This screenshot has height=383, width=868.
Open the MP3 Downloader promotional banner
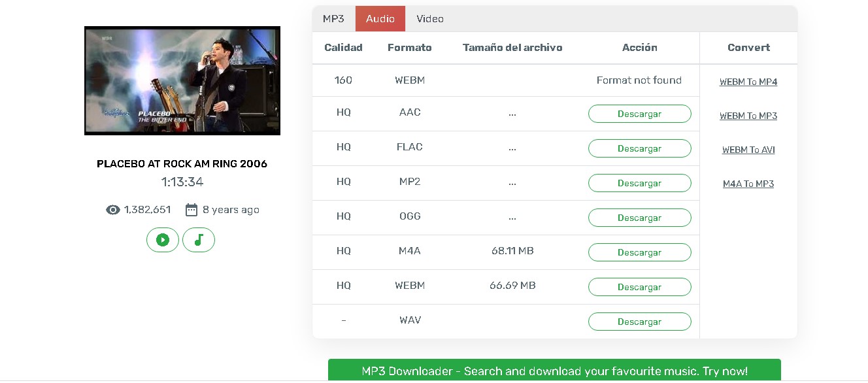point(554,370)
